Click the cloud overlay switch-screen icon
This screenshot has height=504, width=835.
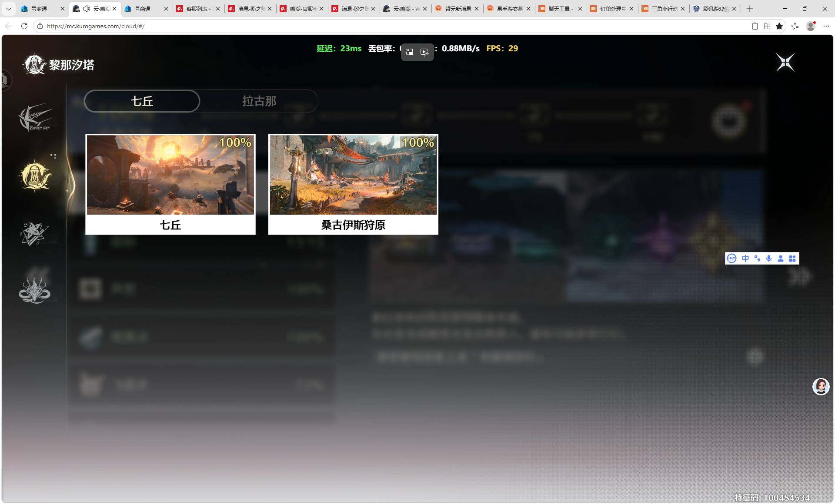point(410,52)
